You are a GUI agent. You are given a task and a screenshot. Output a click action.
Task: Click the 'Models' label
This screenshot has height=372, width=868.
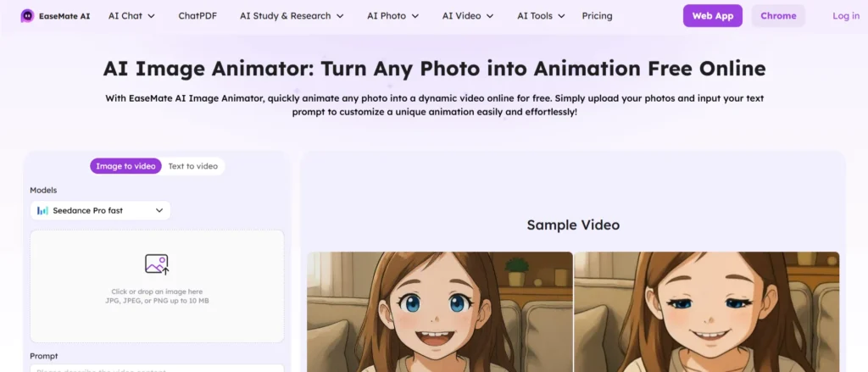43,190
